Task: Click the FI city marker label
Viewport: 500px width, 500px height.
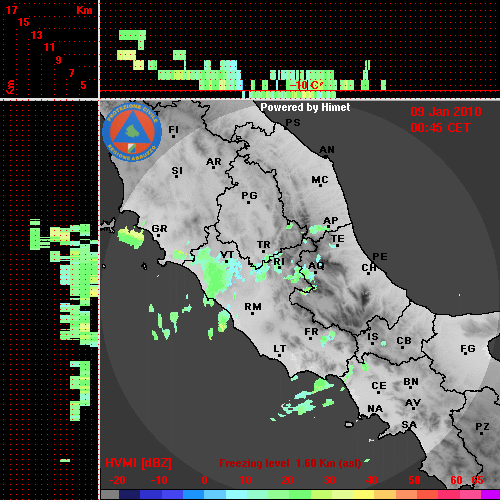Action: coord(174,129)
